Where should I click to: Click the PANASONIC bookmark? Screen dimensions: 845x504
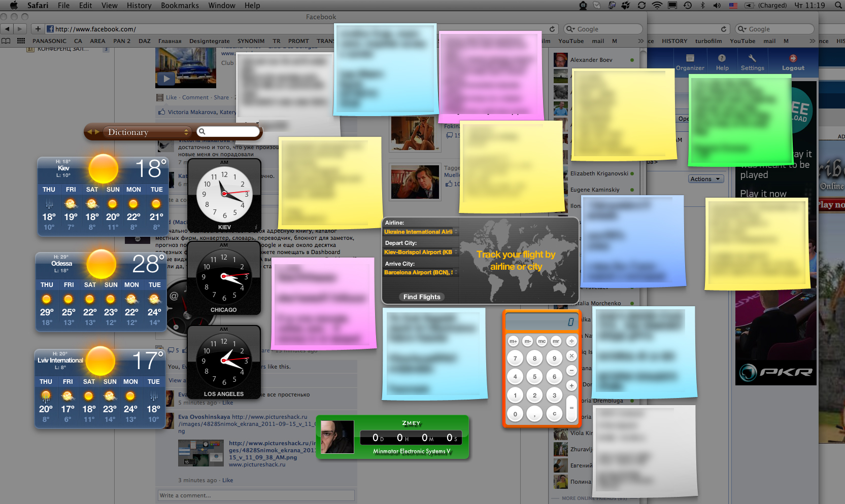pos(49,41)
